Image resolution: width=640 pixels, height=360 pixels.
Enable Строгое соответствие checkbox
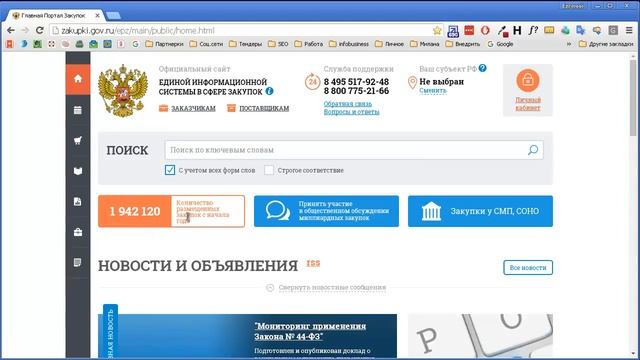pyautogui.click(x=269, y=170)
